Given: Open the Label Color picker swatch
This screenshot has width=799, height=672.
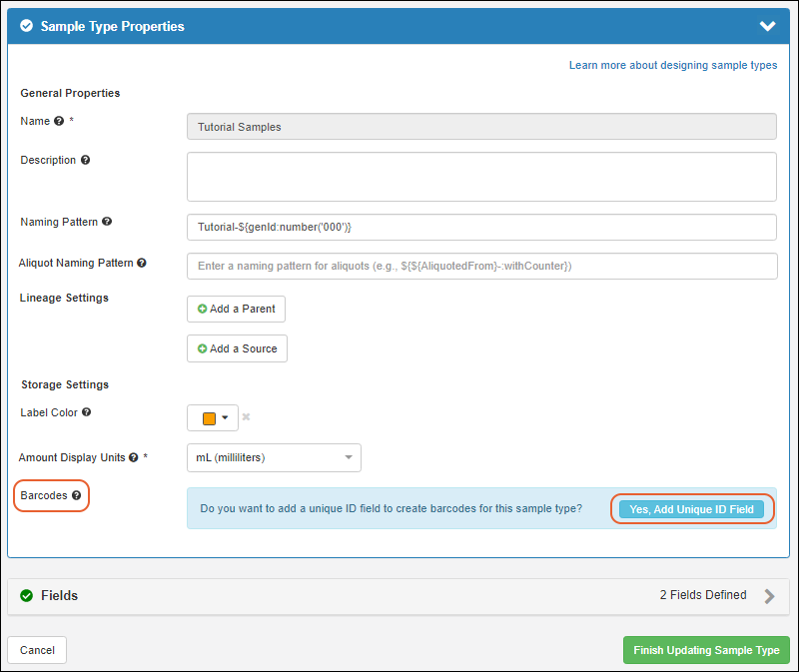Looking at the screenshot, I should [x=215, y=417].
